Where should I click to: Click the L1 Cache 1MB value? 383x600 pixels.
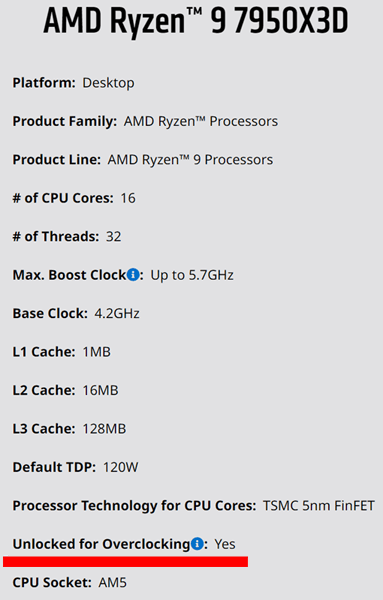point(96,352)
